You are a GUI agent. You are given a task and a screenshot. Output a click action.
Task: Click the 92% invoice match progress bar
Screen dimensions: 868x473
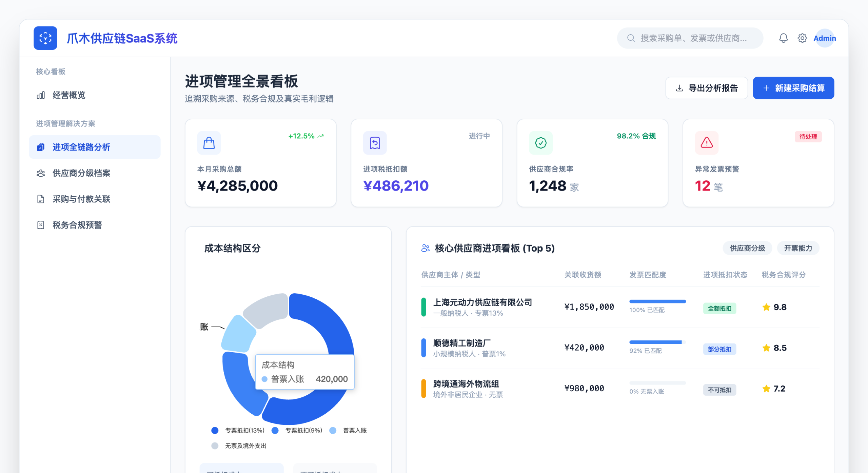click(657, 342)
